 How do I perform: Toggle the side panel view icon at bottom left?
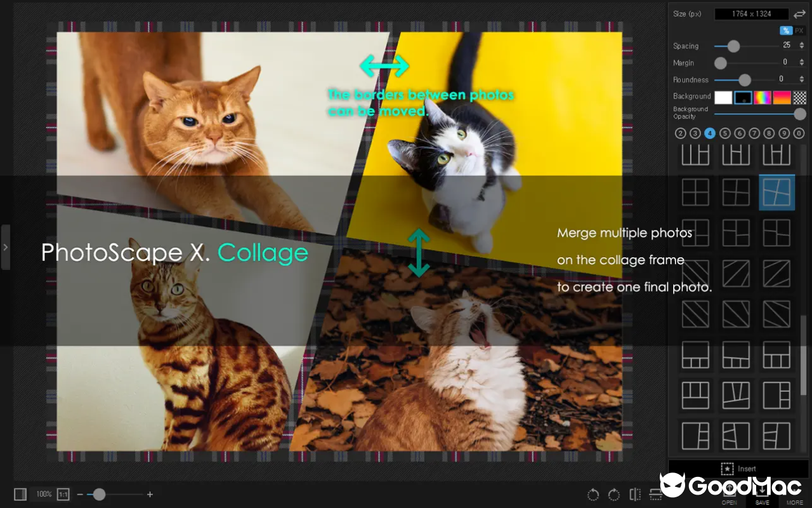pyautogui.click(x=20, y=494)
